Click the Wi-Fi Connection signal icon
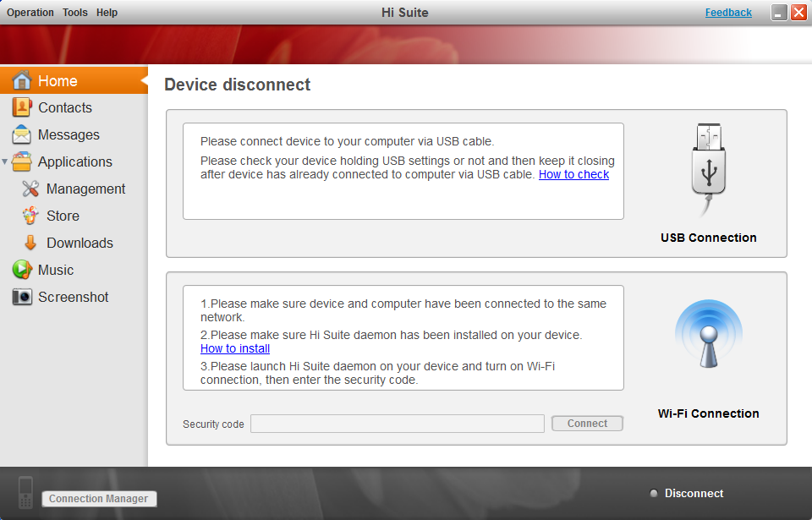This screenshot has width=812, height=520. coord(708,333)
